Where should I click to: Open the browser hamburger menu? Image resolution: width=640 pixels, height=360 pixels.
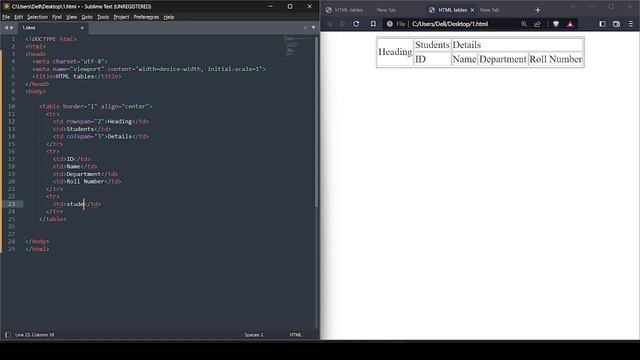631,24
